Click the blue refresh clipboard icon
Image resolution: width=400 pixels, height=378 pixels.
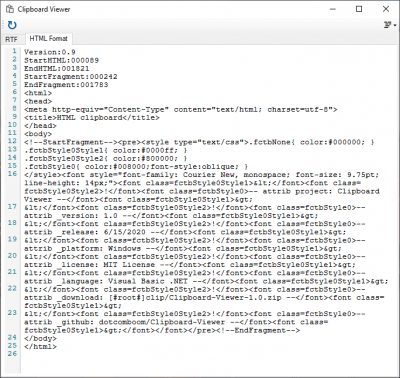[x=12, y=25]
